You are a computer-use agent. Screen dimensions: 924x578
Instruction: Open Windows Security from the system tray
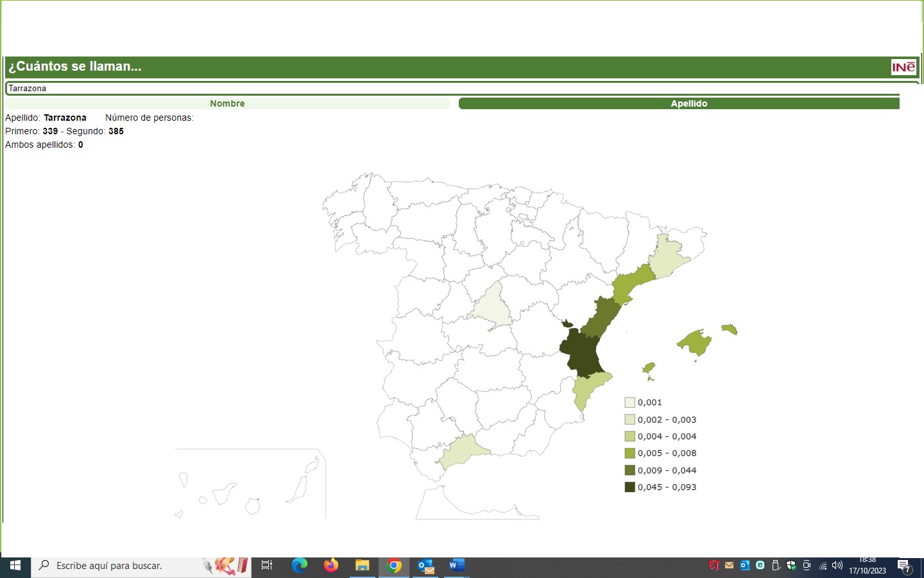tap(791, 566)
